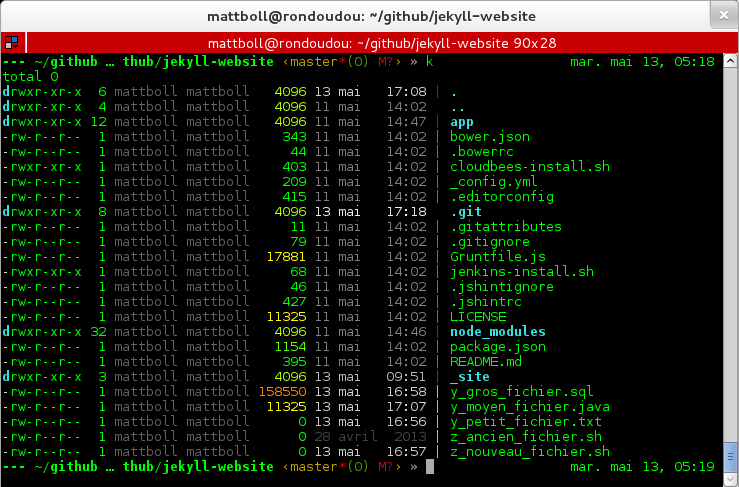Viewport: 739px width, 487px height.
Task: Click the Terminator group icon in red bar
Action: [x=11, y=43]
